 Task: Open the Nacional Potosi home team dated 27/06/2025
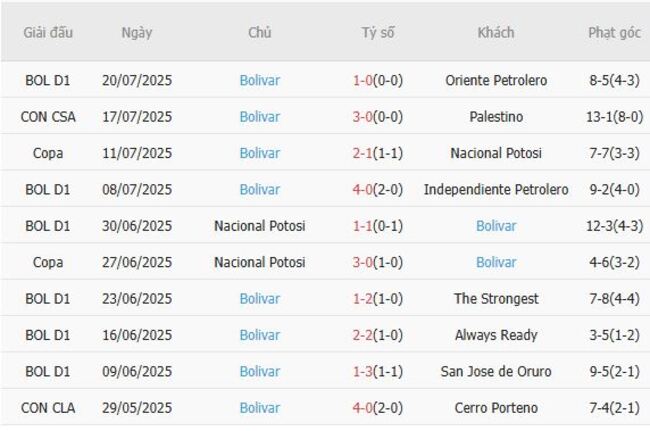260,262
